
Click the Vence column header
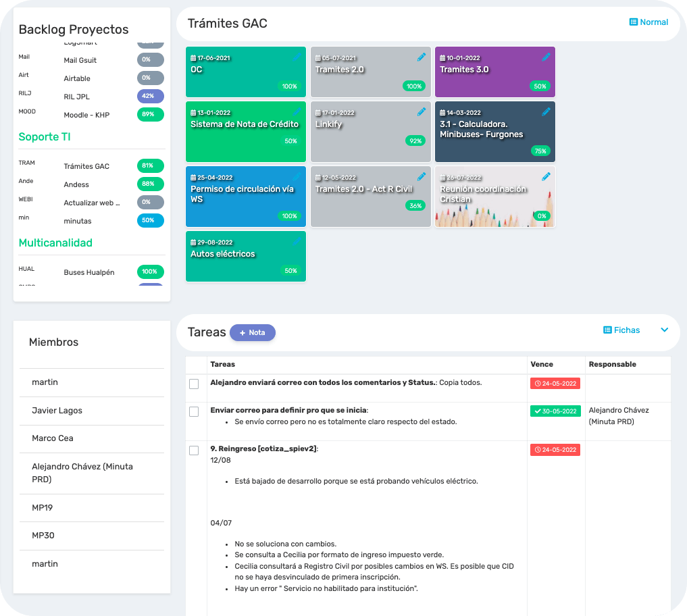[542, 364]
